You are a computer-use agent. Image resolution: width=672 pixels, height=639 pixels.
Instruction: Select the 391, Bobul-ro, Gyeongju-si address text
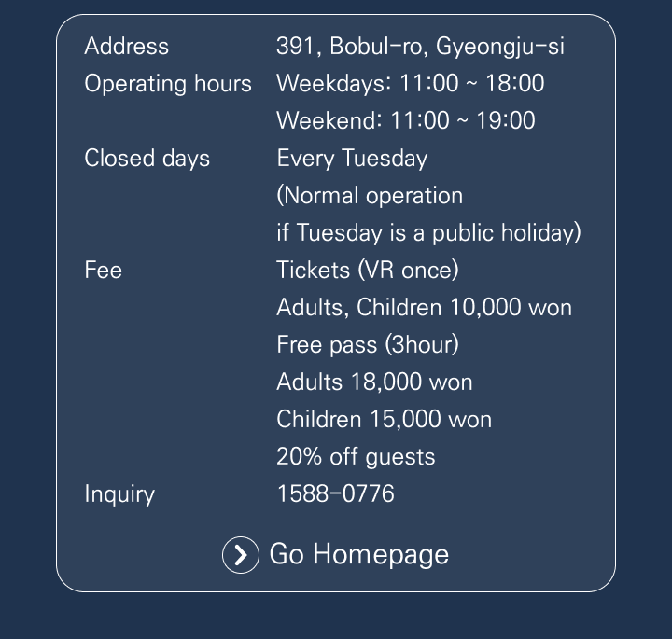pyautogui.click(x=420, y=47)
